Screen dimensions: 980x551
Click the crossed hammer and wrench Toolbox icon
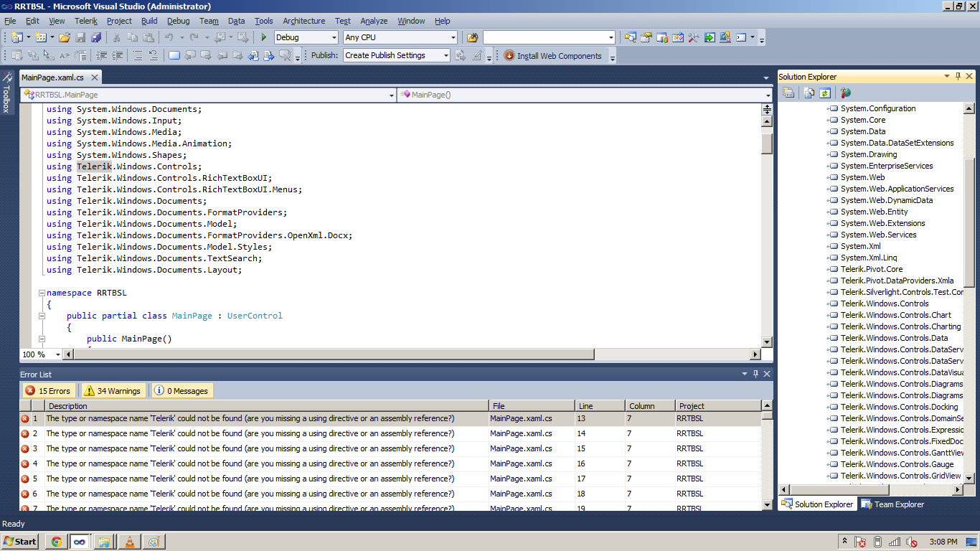tap(694, 37)
